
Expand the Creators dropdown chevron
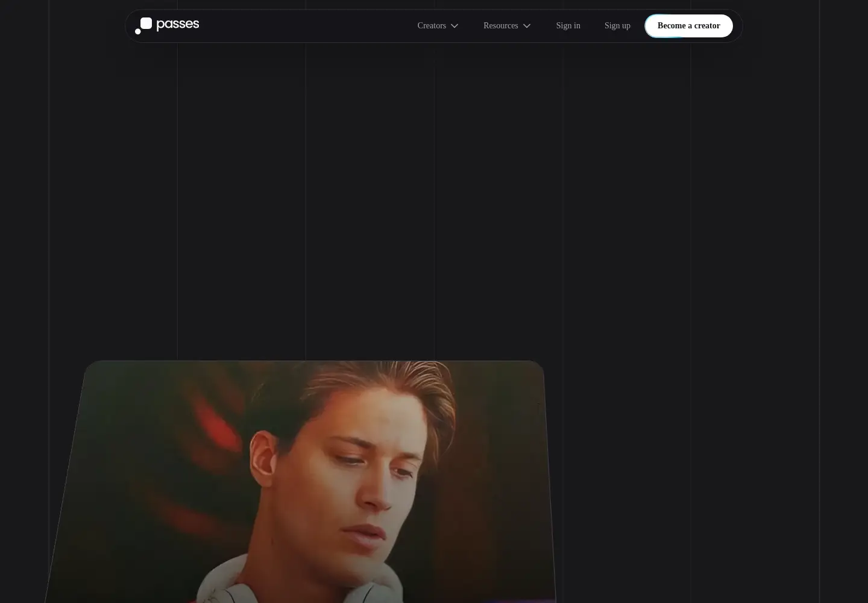pos(454,26)
